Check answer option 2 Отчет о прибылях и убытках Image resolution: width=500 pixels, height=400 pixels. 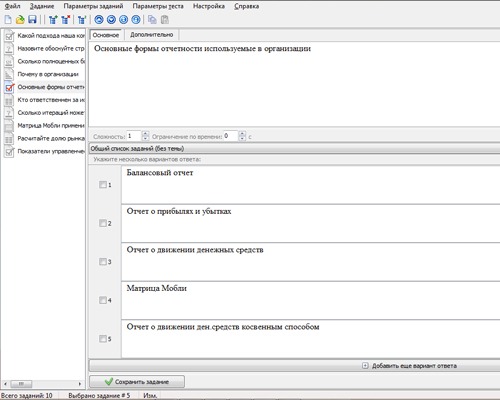pos(103,223)
